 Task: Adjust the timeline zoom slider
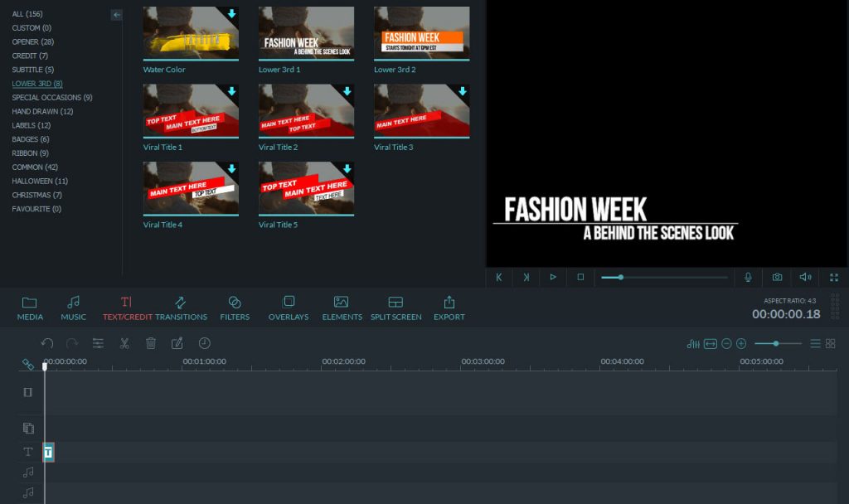coord(778,344)
